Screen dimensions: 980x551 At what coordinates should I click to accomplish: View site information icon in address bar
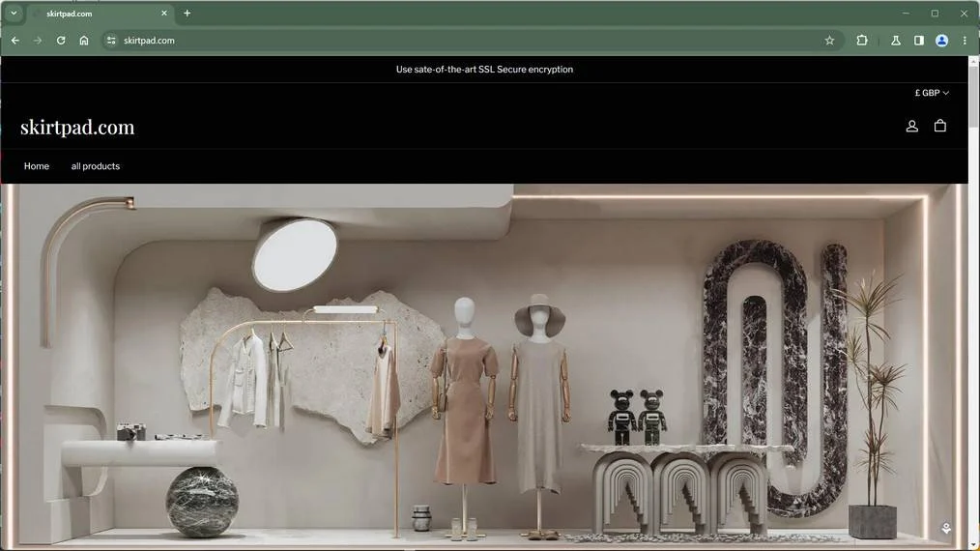110,41
